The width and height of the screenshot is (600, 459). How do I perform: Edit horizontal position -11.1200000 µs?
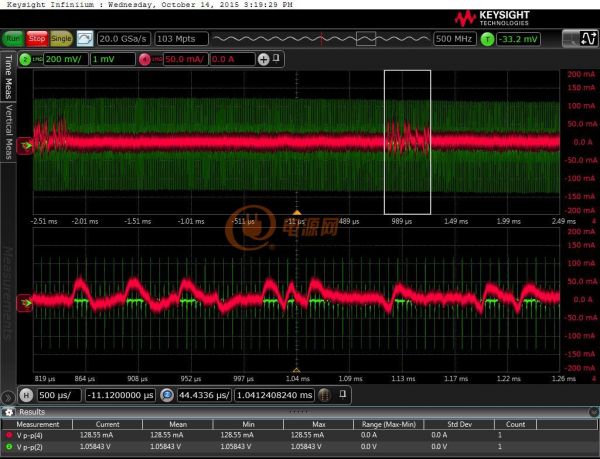(120, 395)
